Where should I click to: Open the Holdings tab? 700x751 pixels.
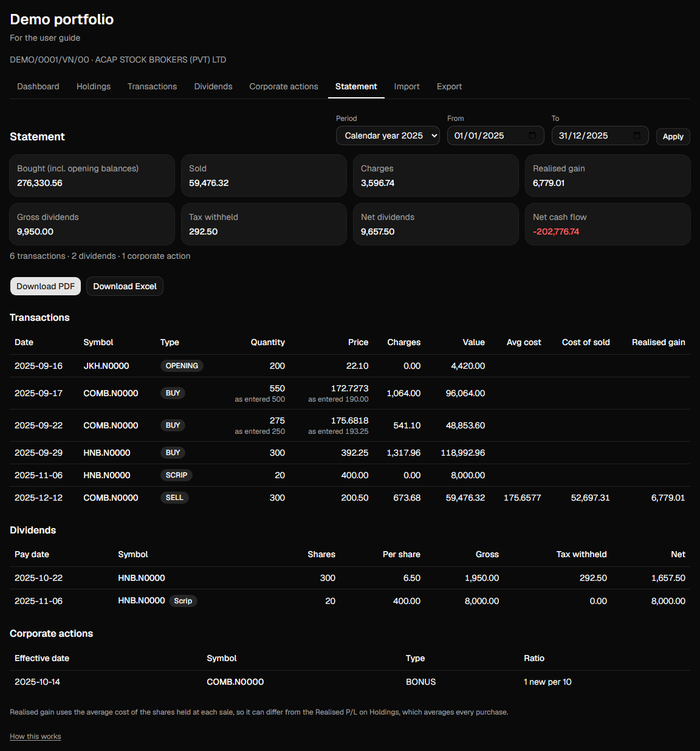point(94,86)
